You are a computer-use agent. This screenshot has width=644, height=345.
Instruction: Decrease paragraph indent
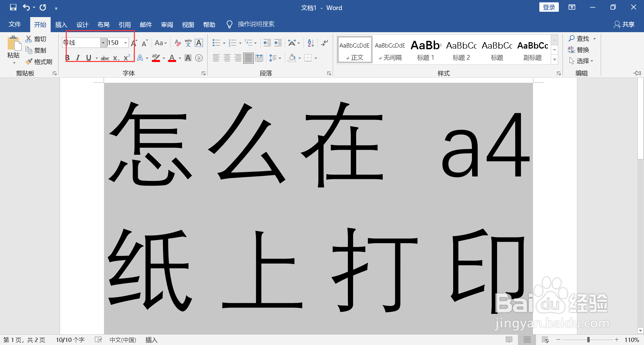(267, 43)
